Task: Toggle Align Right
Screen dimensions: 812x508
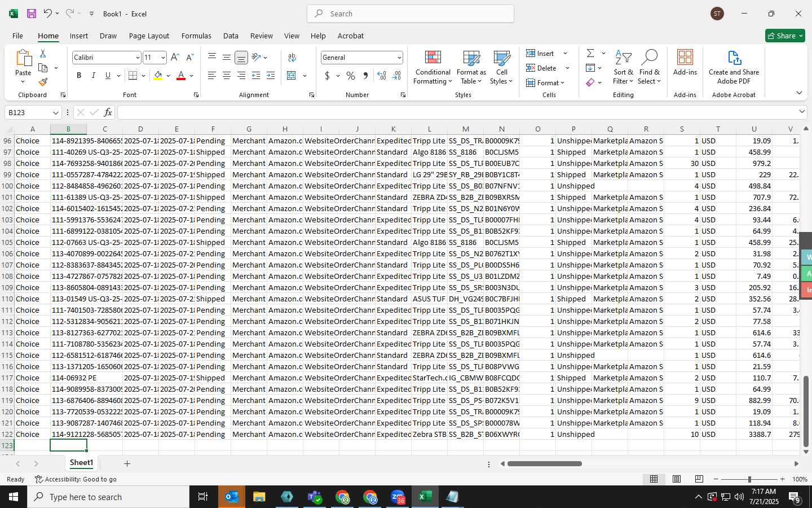Action: (241, 76)
